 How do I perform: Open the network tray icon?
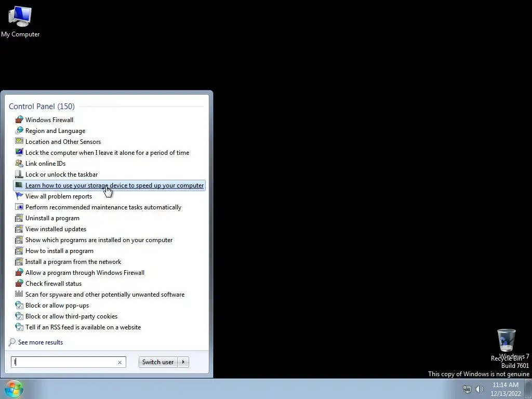tap(467, 389)
